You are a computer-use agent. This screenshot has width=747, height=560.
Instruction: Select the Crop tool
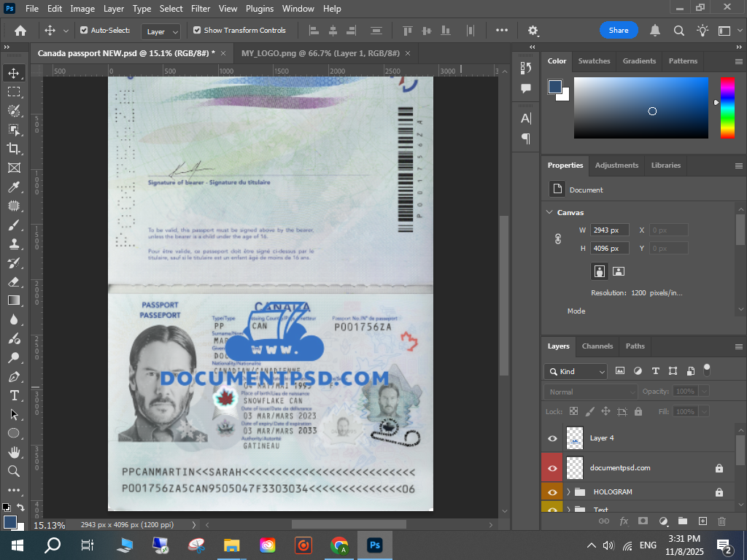click(x=14, y=149)
